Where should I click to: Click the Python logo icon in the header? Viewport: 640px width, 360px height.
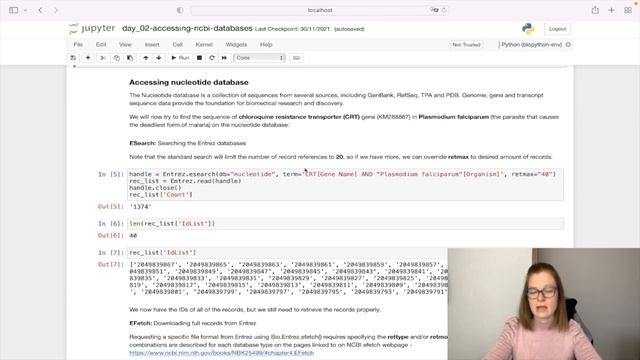[528, 29]
